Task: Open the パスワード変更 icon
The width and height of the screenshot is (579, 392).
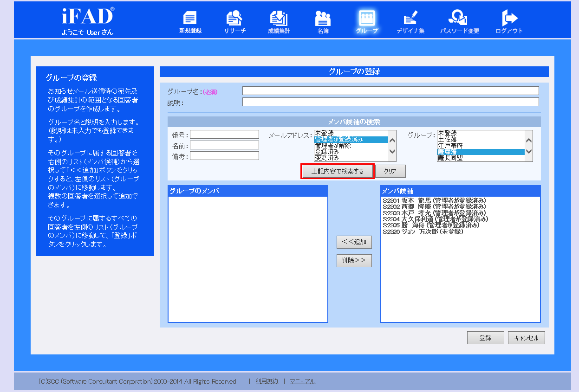Action: click(x=460, y=22)
